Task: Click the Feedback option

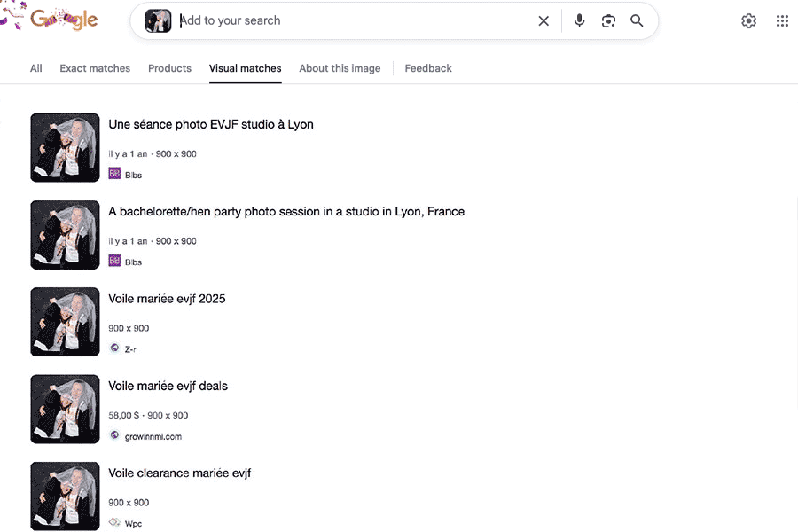Action: [428, 68]
